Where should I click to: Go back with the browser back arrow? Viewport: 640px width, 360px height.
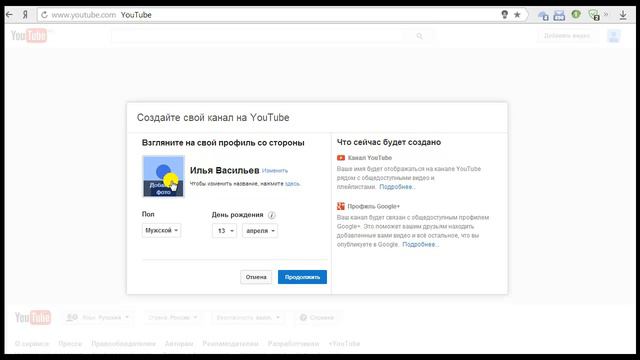(x=9, y=15)
